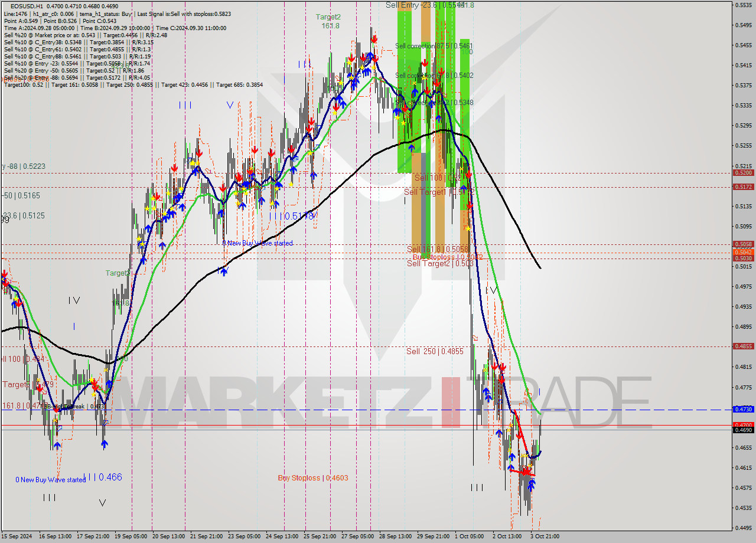This screenshot has height=543, width=756.
Task: Click the red 0.5200 price tag on axis
Action: [x=743, y=173]
